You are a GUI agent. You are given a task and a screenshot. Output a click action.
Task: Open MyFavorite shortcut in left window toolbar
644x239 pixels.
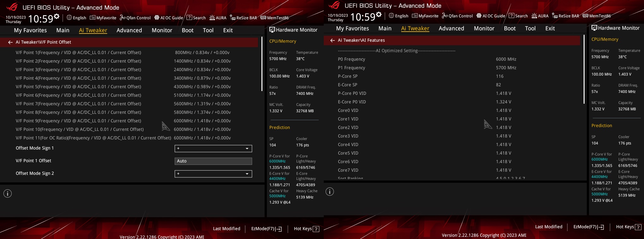[103, 18]
